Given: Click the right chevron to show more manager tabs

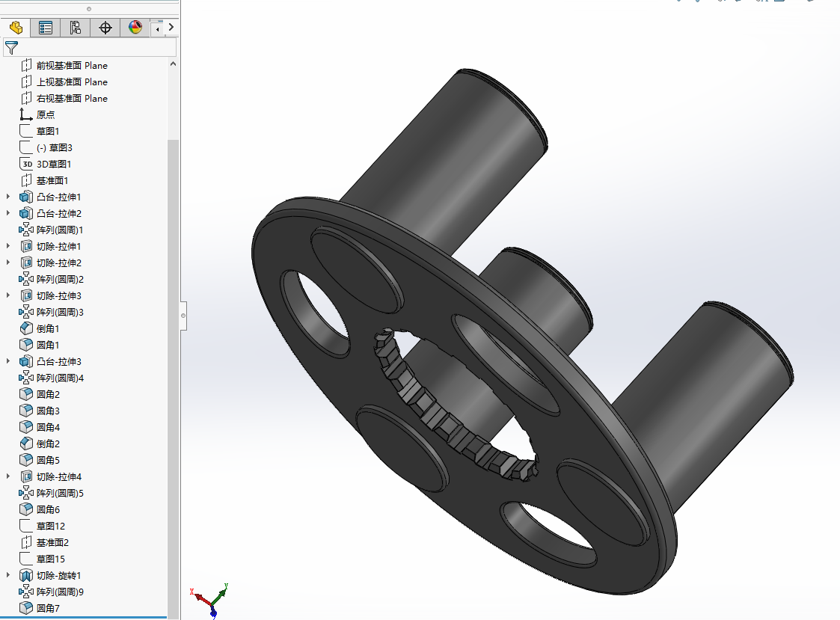Looking at the screenshot, I should tap(171, 27).
